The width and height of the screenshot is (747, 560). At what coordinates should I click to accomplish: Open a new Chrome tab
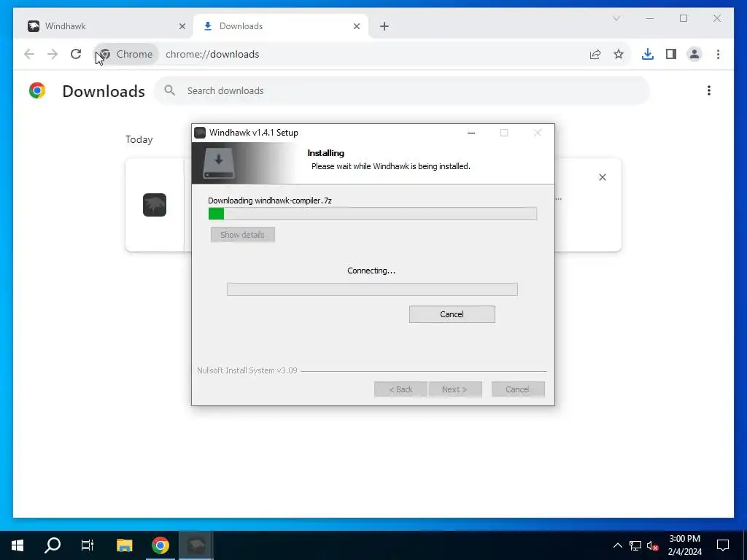tap(384, 26)
